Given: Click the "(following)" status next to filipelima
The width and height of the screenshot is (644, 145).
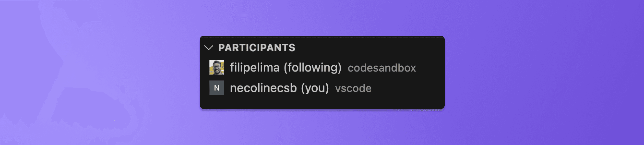Looking at the screenshot, I should pos(312,68).
